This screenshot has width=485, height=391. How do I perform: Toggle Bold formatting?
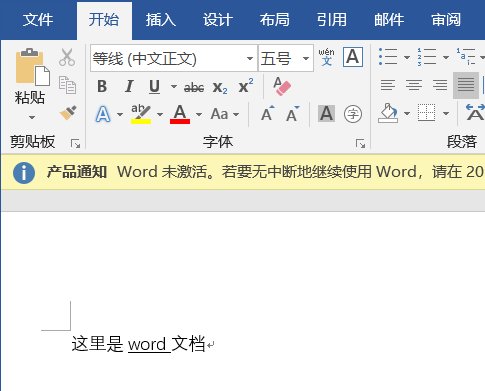pyautogui.click(x=102, y=87)
